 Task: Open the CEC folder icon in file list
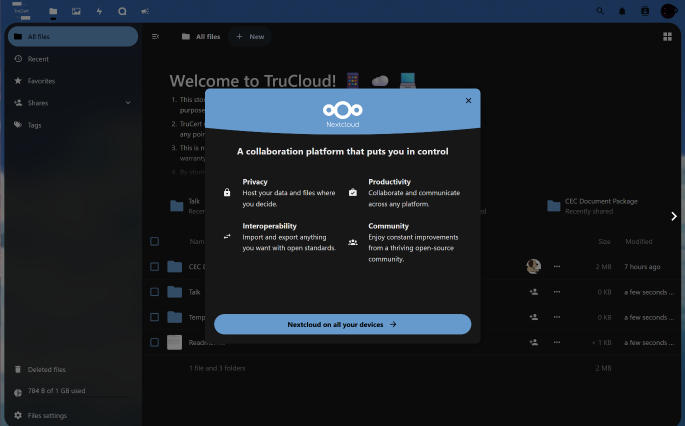[175, 267]
